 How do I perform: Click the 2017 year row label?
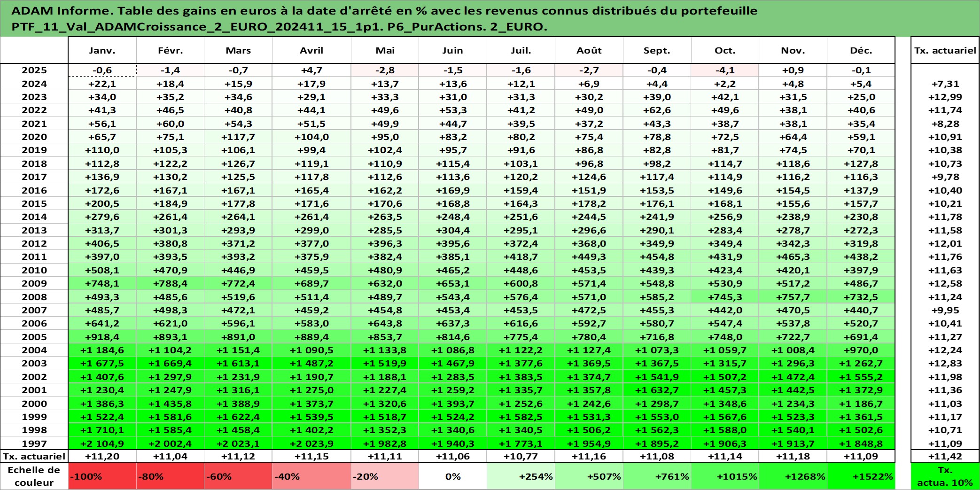pos(34,177)
